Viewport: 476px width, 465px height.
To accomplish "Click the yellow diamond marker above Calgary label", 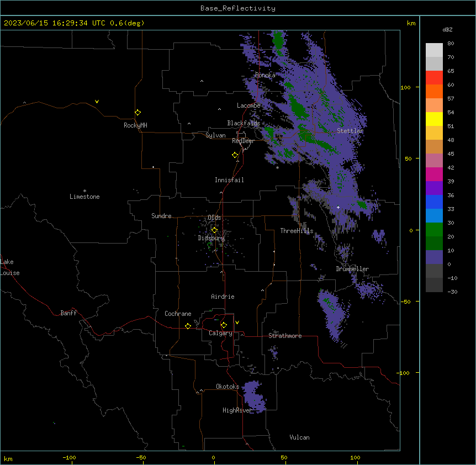I will (x=224, y=325).
